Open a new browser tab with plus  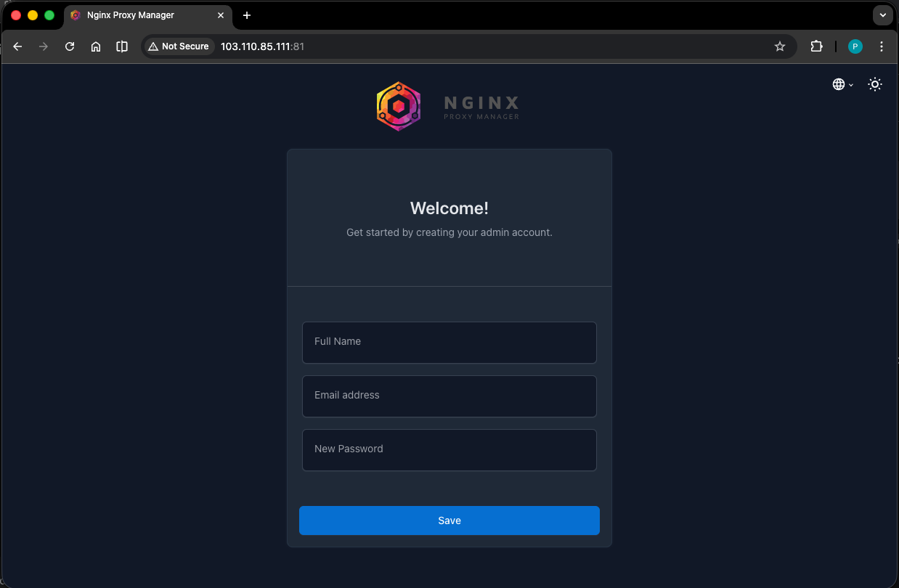point(247,15)
